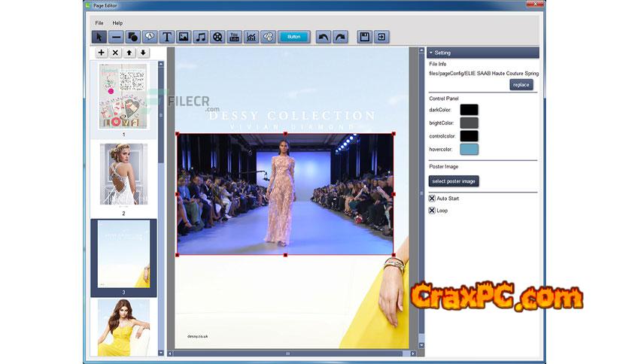Image resolution: width=629 pixels, height=364 pixels.
Task: Insert a chart using the graph icon
Action: tap(251, 36)
